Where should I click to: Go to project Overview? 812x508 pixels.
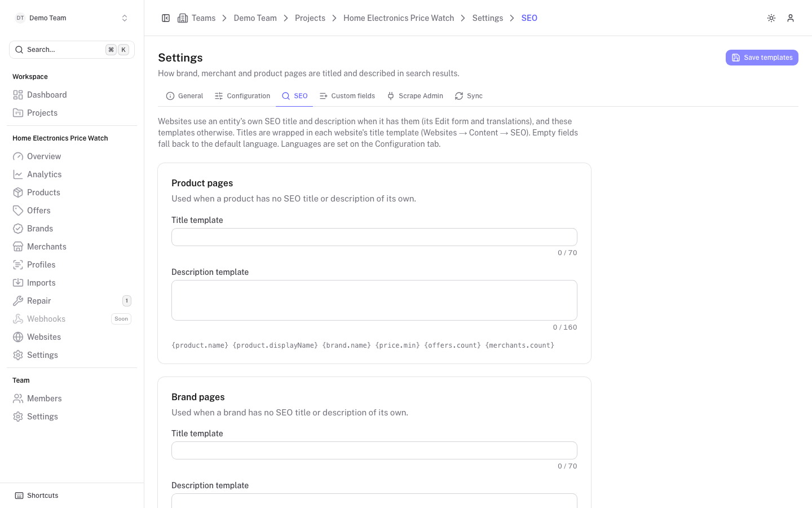(x=72, y=156)
